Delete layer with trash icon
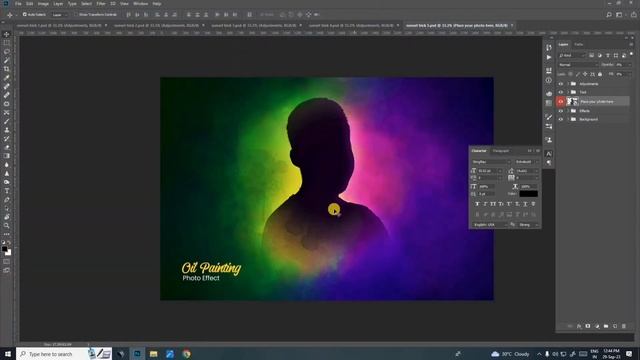The image size is (640, 360). [x=624, y=326]
